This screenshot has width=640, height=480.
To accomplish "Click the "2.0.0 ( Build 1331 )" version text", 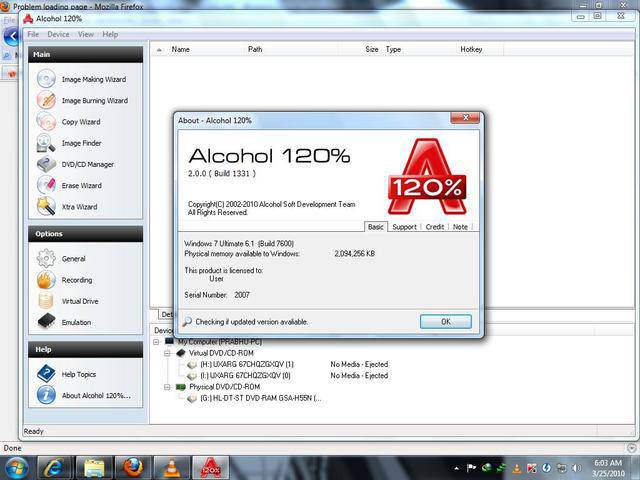I will tap(222, 173).
